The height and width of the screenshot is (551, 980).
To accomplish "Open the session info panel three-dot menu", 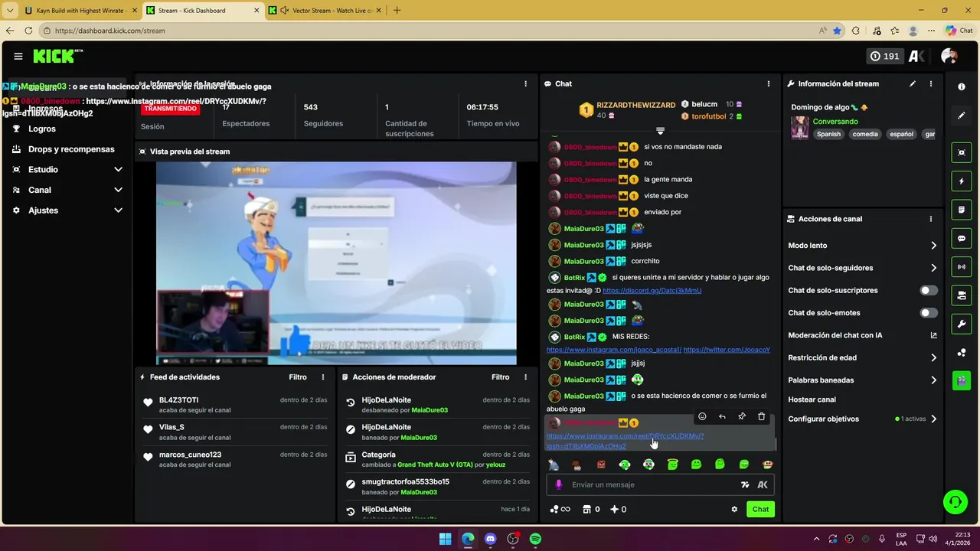I will click(525, 83).
